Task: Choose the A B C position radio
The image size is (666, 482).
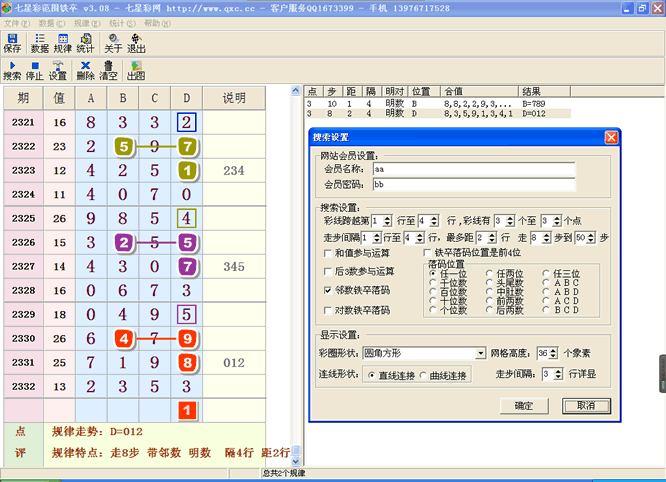Action: (546, 282)
